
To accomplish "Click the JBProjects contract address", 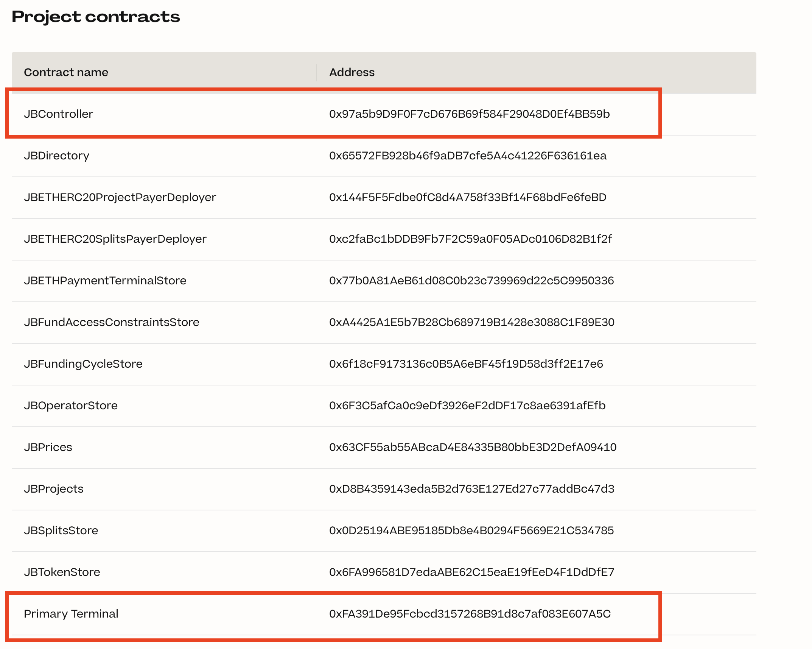I will (x=471, y=489).
